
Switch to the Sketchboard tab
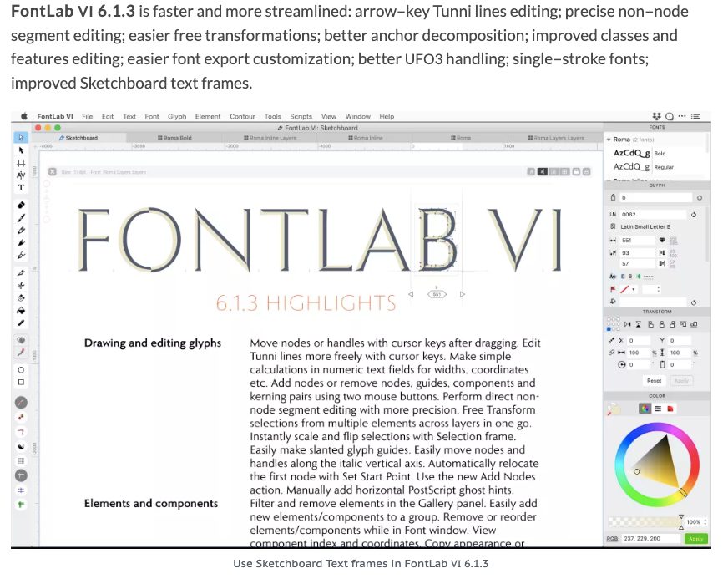pos(78,138)
